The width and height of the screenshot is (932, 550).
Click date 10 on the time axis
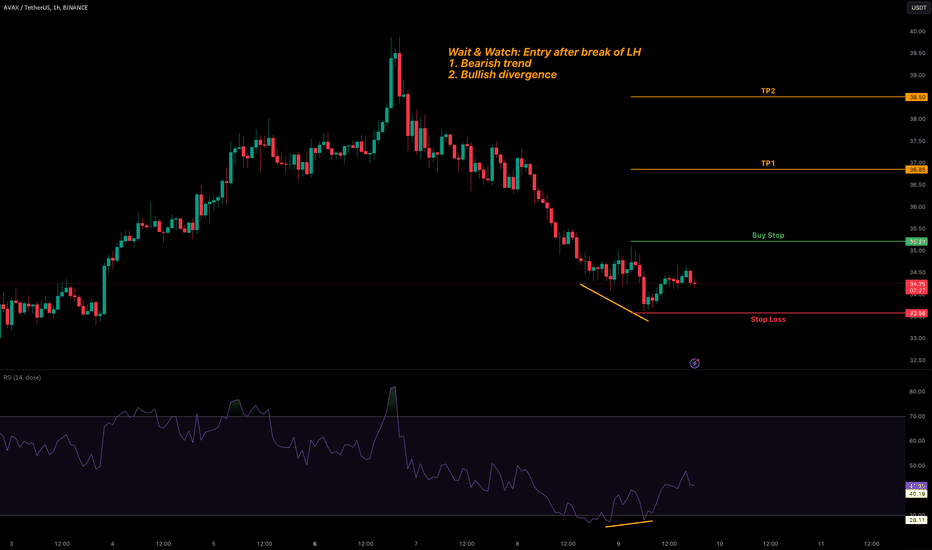(720, 544)
